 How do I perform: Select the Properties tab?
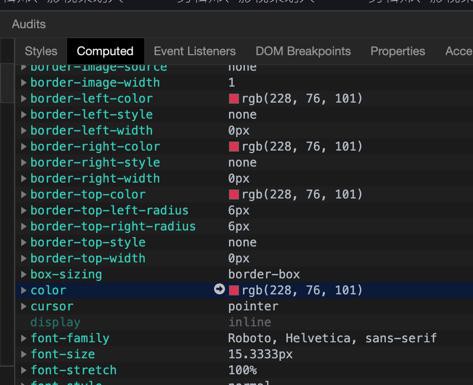click(x=398, y=51)
